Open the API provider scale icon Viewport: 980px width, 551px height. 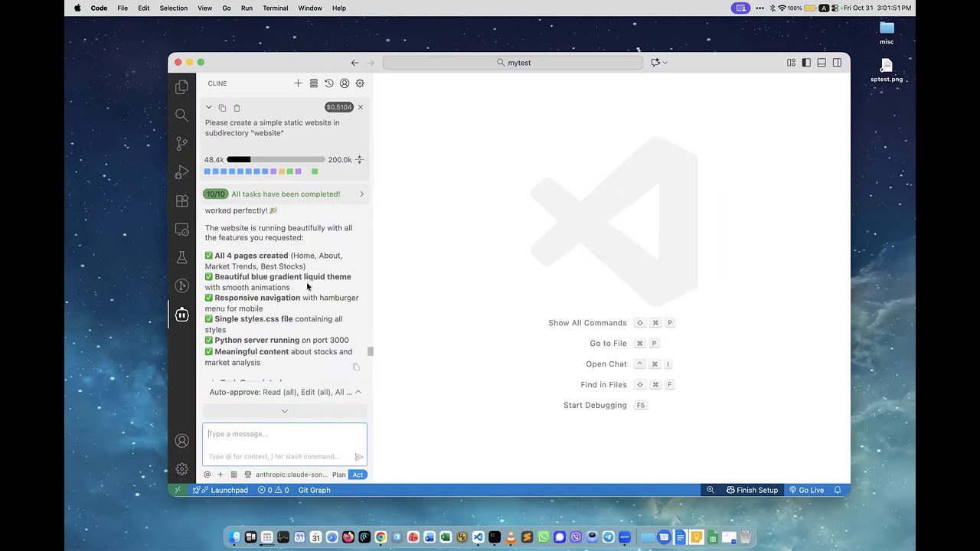(247, 474)
